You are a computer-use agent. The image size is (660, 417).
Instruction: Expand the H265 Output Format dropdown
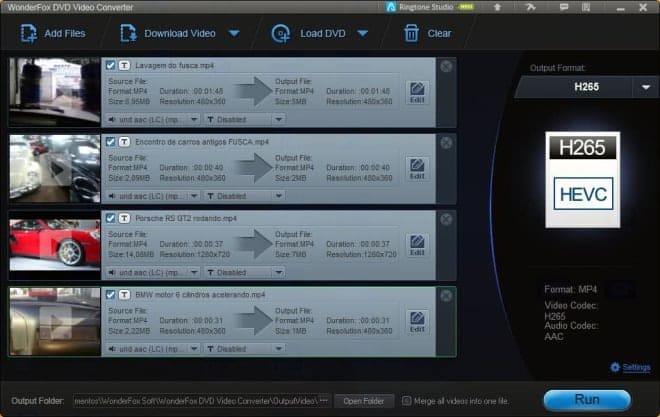click(x=646, y=87)
